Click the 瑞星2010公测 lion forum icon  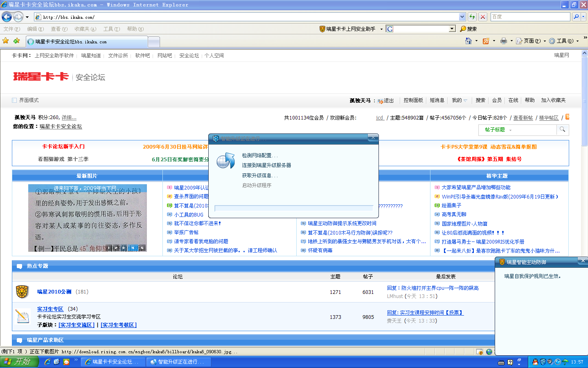click(x=22, y=292)
